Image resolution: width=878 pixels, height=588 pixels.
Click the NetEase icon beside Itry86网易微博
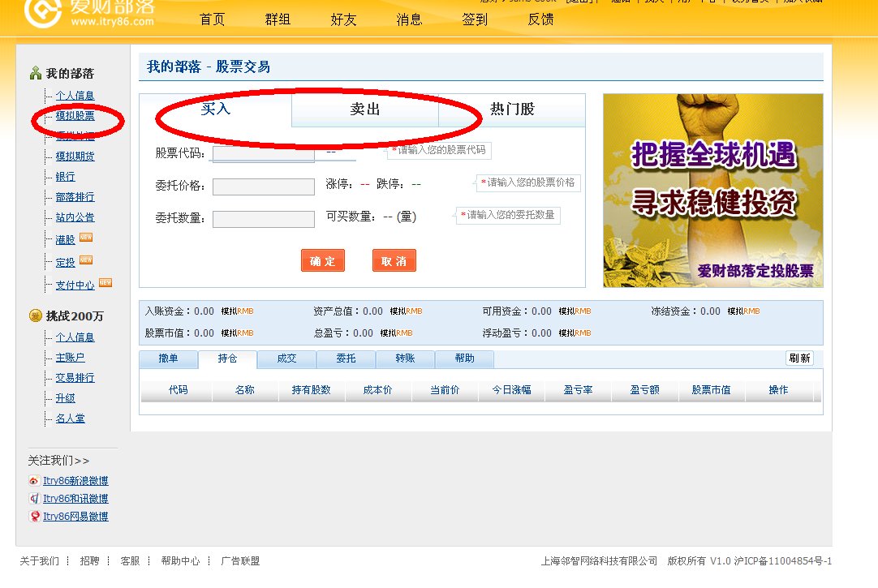point(34,517)
